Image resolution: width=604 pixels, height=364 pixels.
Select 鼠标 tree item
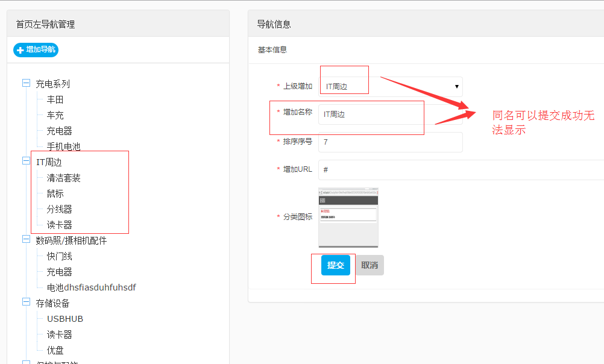(55, 193)
